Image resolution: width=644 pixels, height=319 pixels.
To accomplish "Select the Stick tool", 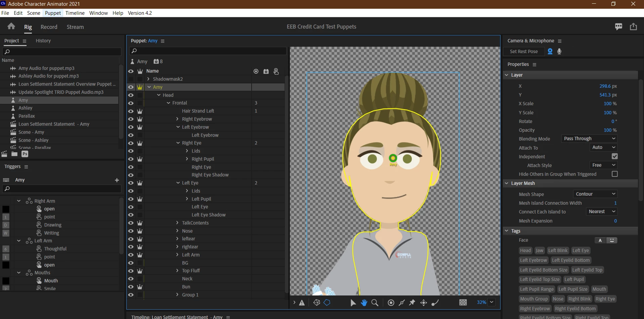I will (401, 303).
